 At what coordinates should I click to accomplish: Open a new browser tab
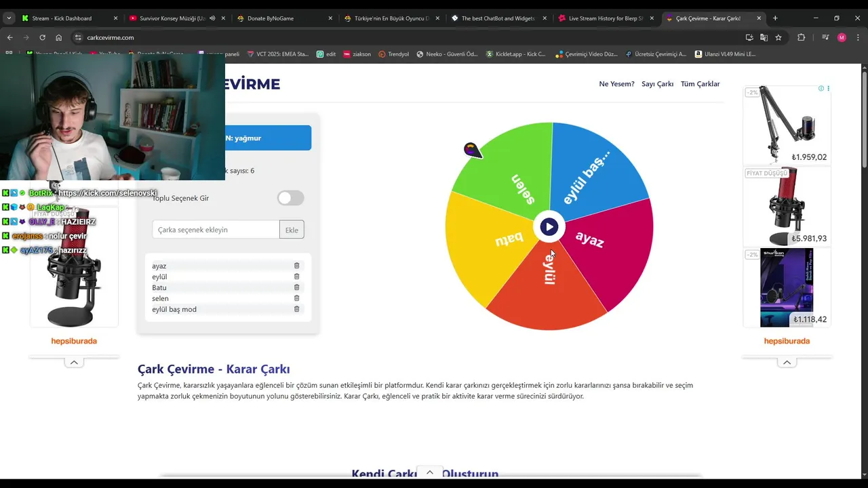[x=775, y=18]
